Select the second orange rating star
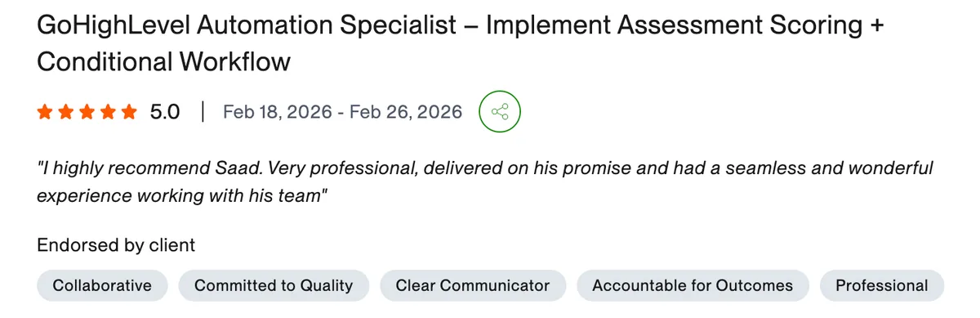Screen dimensions: 980x318 click(x=66, y=112)
